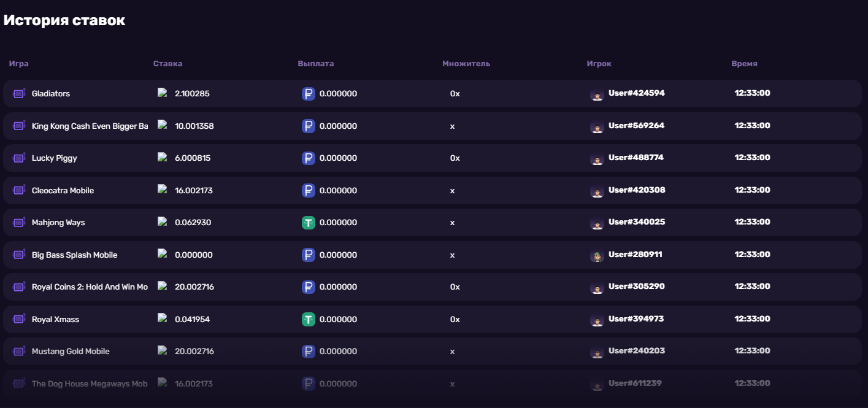Click the Множитель column header
This screenshot has width=868, height=408.
(x=466, y=64)
